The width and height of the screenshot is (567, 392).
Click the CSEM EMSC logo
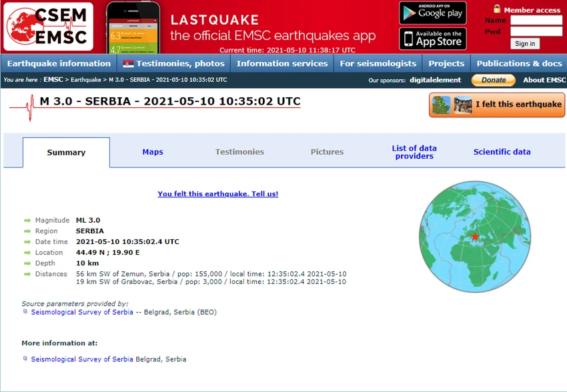[48, 27]
